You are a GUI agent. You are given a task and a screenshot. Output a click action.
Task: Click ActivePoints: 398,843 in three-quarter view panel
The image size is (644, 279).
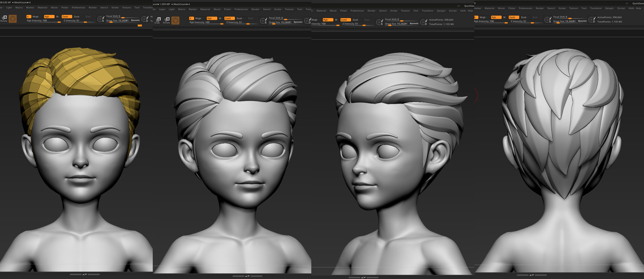click(441, 20)
